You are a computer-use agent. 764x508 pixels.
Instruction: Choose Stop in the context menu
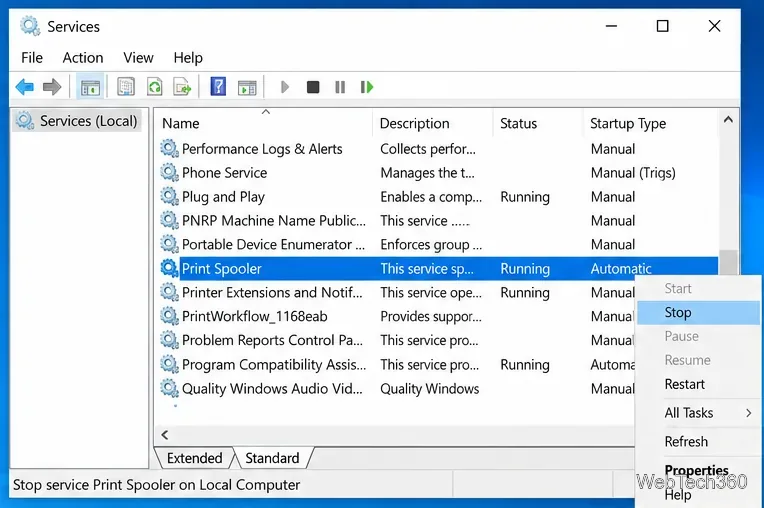coord(698,313)
